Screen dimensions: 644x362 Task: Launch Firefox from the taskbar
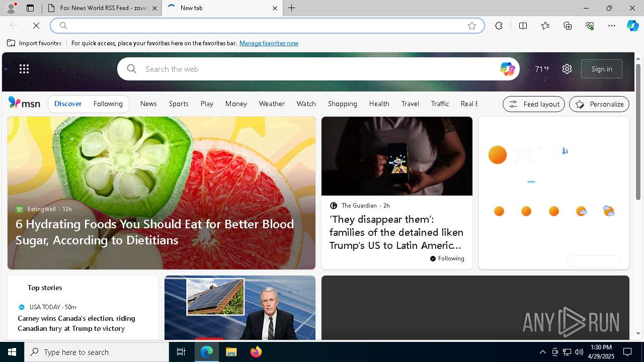click(x=256, y=352)
